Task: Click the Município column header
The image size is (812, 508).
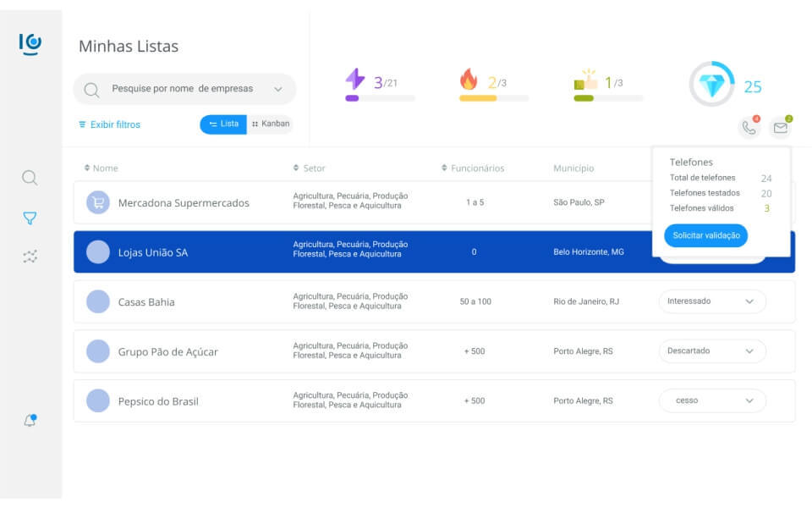Action: point(573,168)
